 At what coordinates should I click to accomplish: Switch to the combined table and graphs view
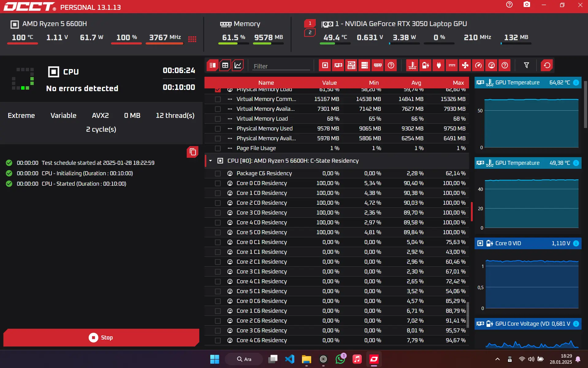212,65
